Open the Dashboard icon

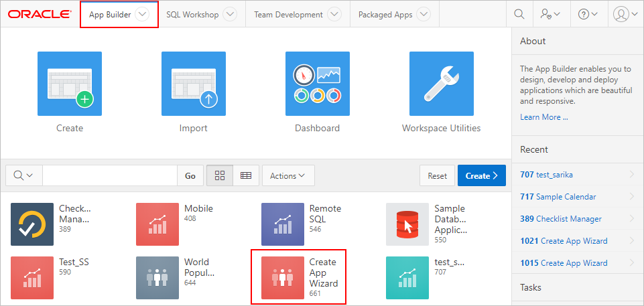(318, 84)
